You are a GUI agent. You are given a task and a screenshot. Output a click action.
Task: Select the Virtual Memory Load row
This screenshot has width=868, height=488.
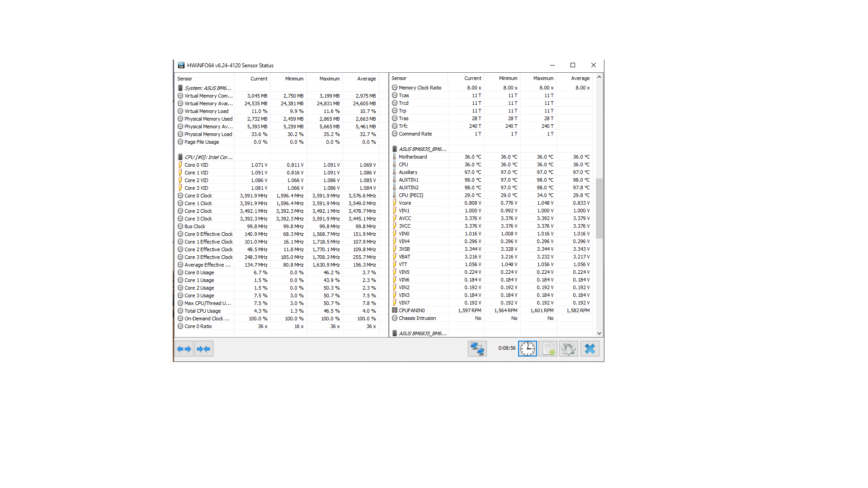pos(277,111)
